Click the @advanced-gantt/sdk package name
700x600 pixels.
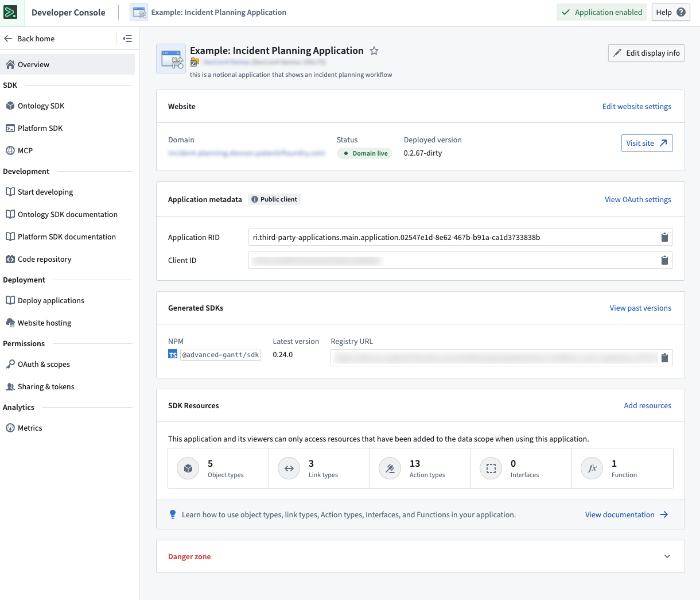tap(220, 355)
